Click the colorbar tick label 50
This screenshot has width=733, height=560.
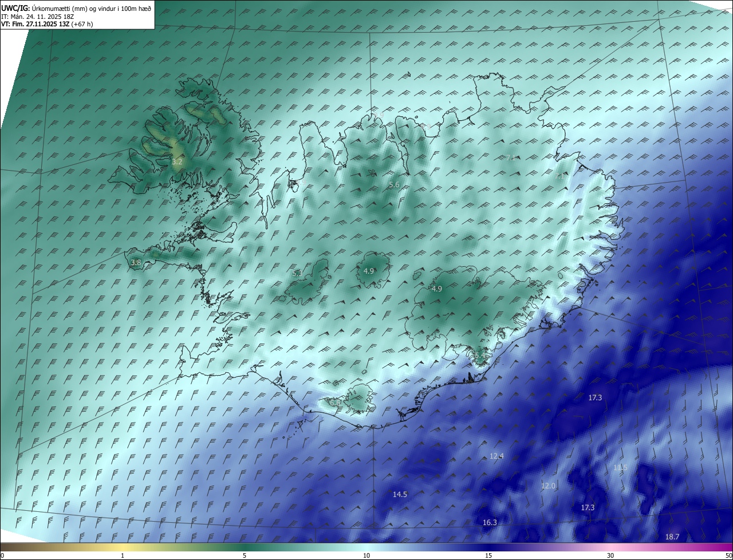coord(728,555)
